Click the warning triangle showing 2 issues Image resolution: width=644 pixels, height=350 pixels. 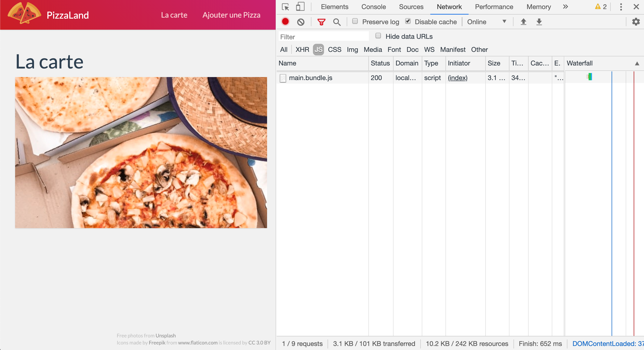click(601, 7)
